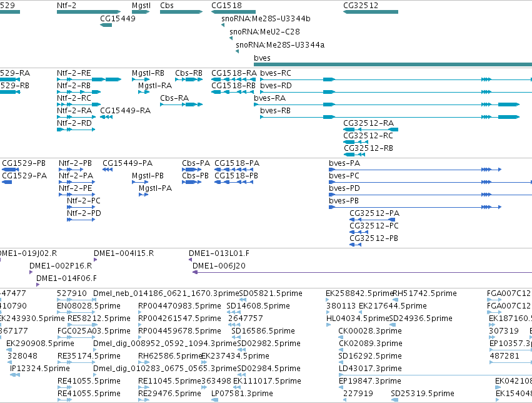Image resolution: width=532 pixels, height=403 pixels.
Task: Click EST IP12324.5prime label
Action: point(39,369)
